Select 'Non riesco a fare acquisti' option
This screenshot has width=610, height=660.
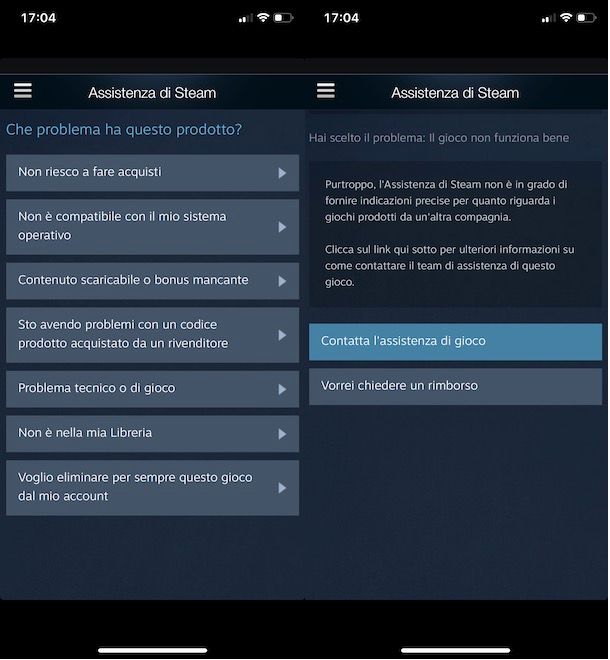coord(152,173)
